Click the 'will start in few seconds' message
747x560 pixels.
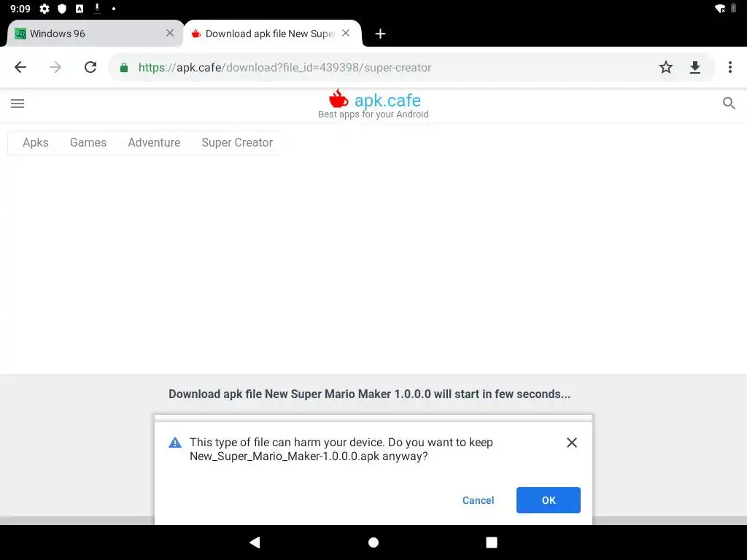point(369,394)
